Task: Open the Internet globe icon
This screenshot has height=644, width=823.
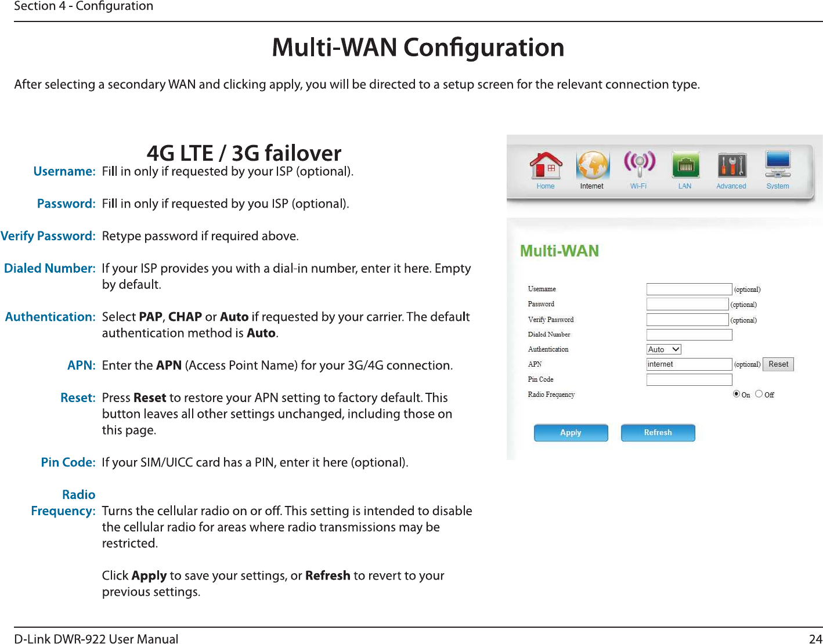Action: (x=592, y=165)
